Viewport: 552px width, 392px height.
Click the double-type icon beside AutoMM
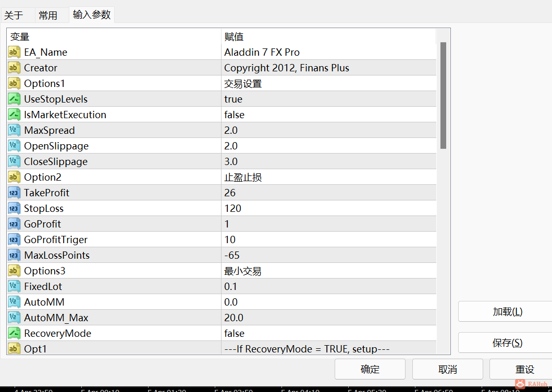pos(14,302)
